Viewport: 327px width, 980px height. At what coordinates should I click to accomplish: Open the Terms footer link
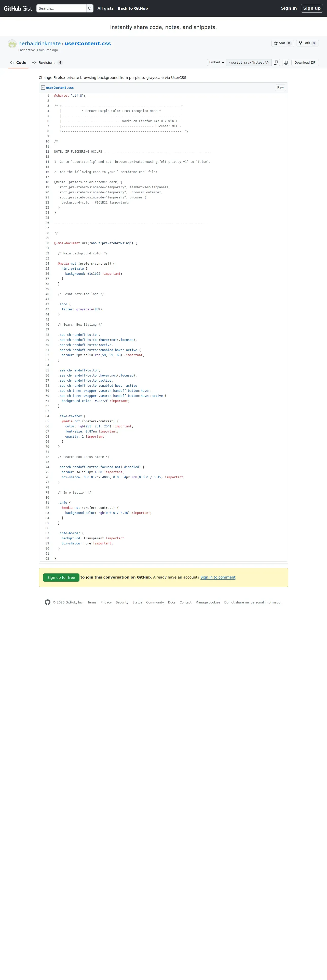point(92,603)
